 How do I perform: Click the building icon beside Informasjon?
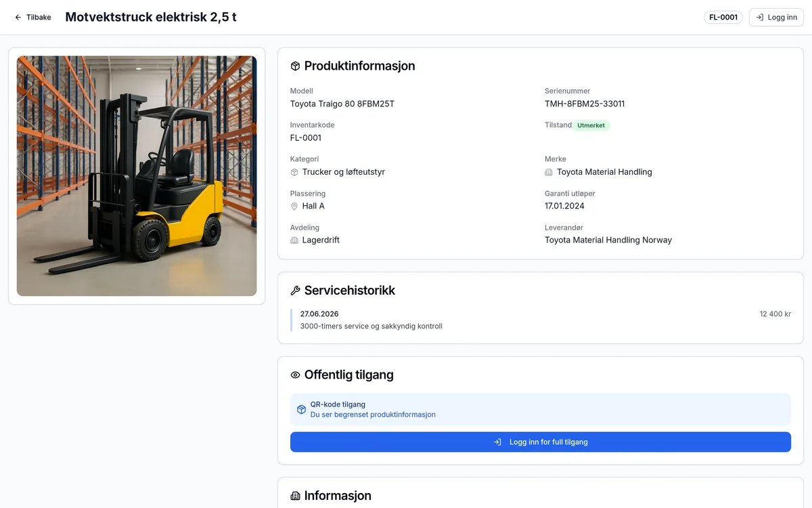(295, 496)
